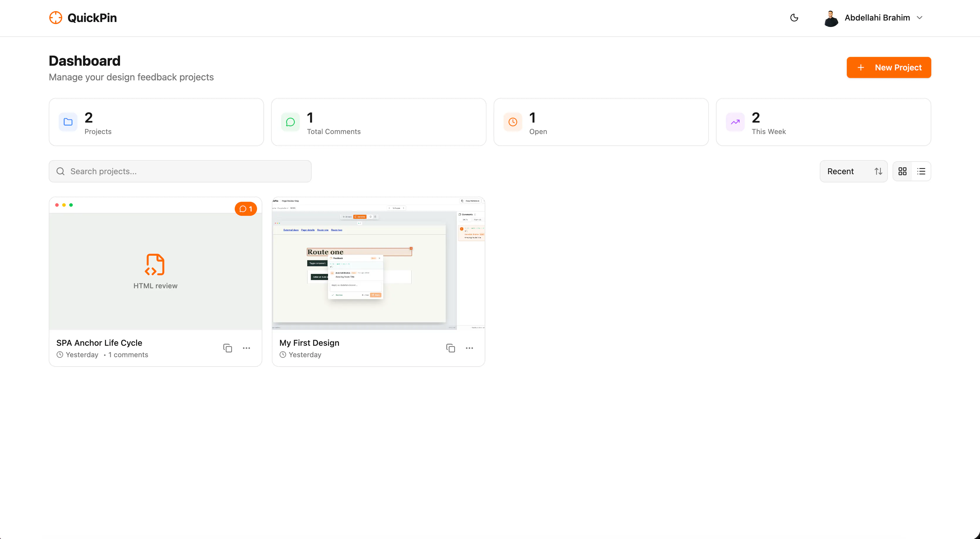980x539 pixels.
Task: Click the HTML review code file icon
Action: pos(155,264)
